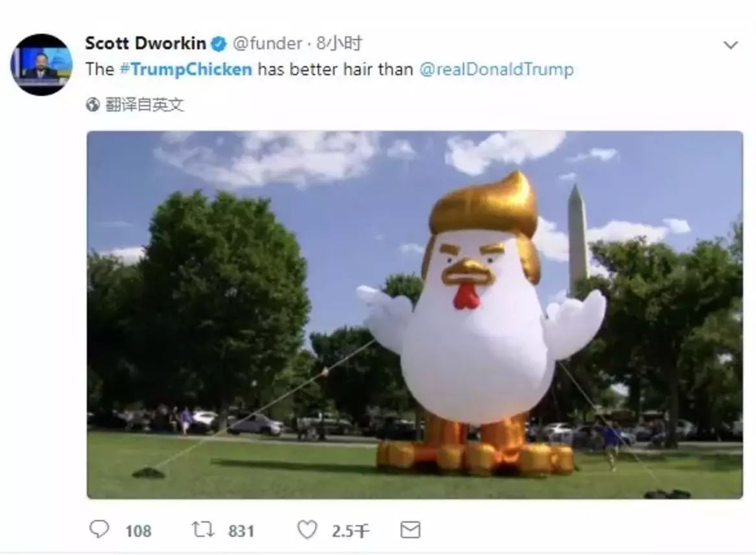The width and height of the screenshot is (756, 555).
Task: Click the 2.5千 likes count
Action: [350, 531]
